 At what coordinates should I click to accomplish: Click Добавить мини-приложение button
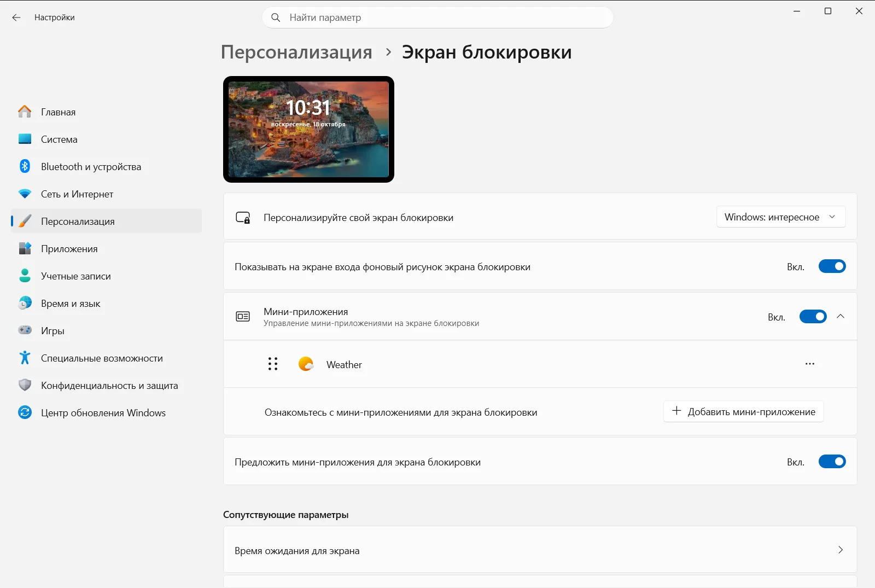[x=743, y=412]
